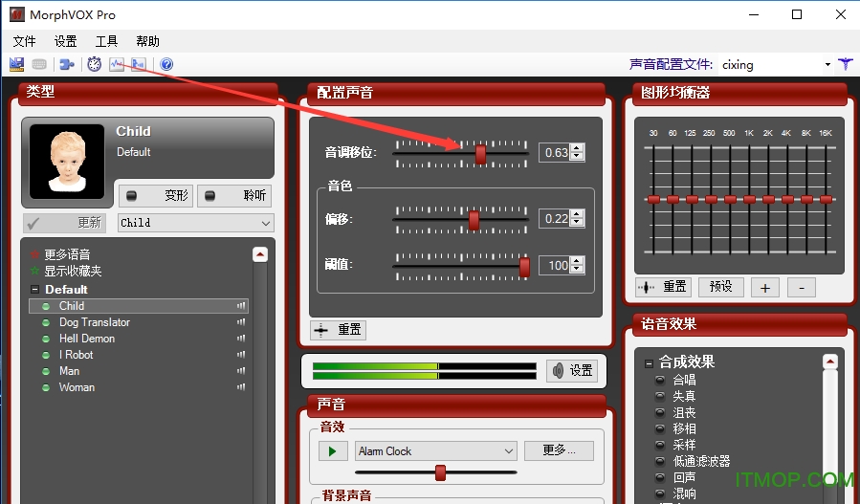Click the 音调移位 pitch shift slider handle
The width and height of the screenshot is (860, 504).
coord(480,154)
